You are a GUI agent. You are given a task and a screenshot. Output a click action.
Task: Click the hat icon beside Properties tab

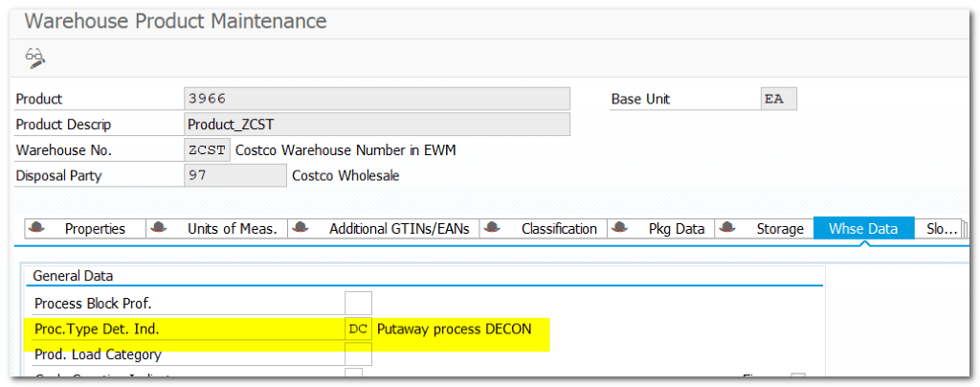37,228
